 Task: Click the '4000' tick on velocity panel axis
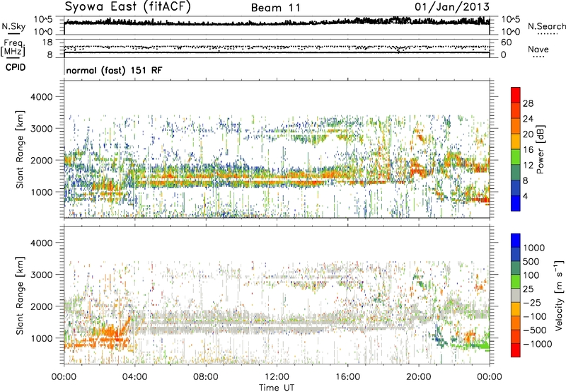click(x=42, y=243)
